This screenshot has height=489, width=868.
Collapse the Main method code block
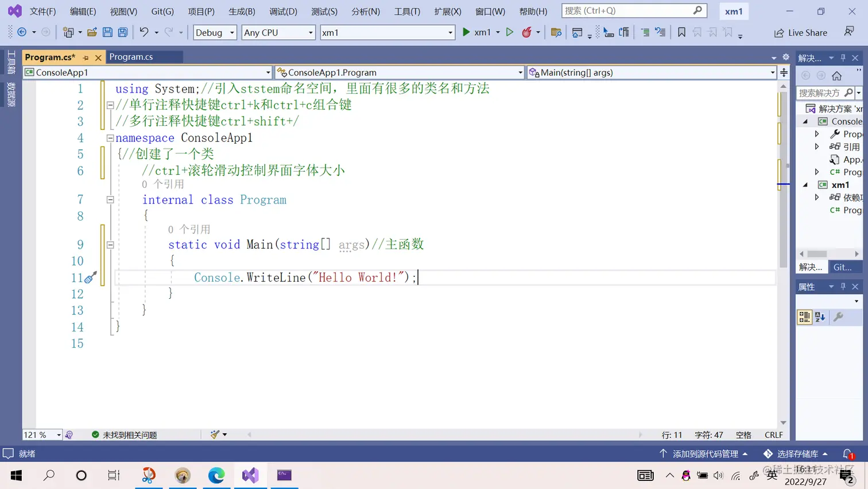110,245
